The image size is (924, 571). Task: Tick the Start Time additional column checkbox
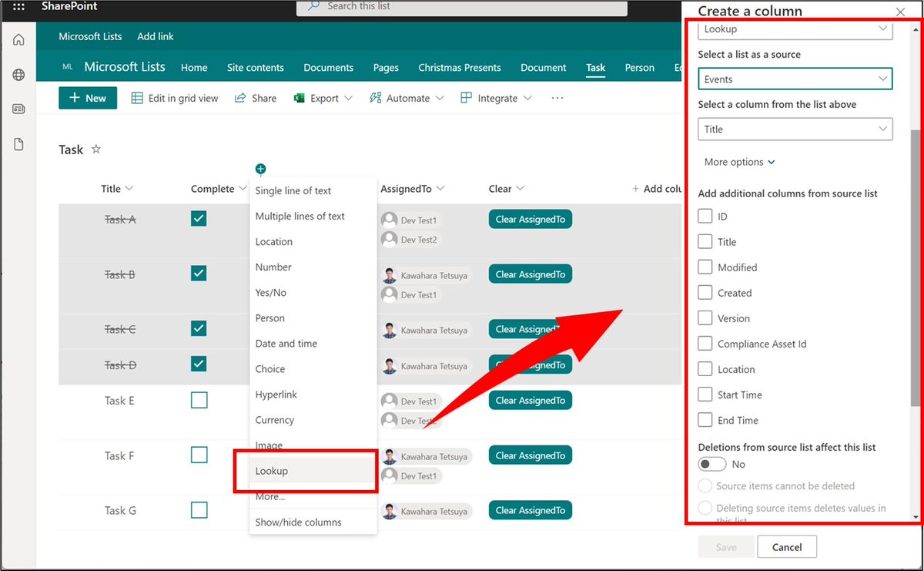pyautogui.click(x=705, y=395)
